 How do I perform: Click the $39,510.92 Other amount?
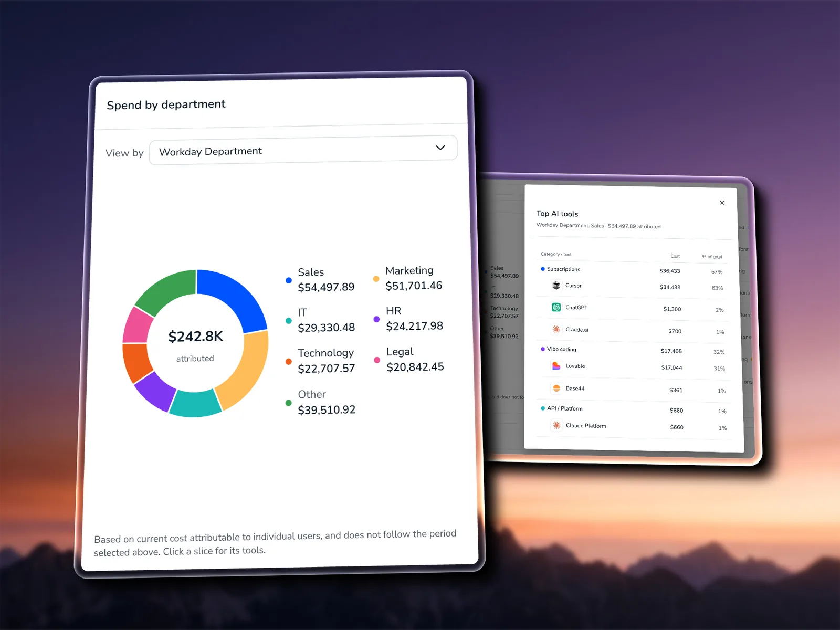(327, 409)
